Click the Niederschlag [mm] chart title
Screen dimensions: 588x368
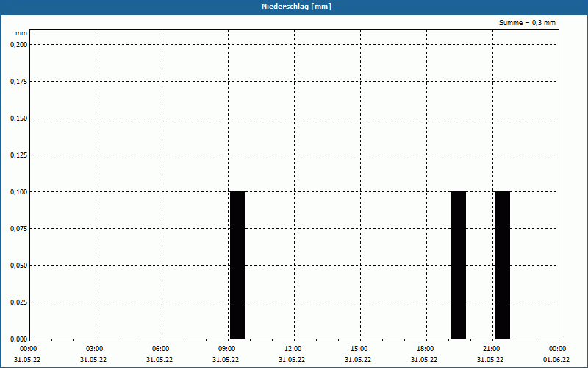point(296,7)
